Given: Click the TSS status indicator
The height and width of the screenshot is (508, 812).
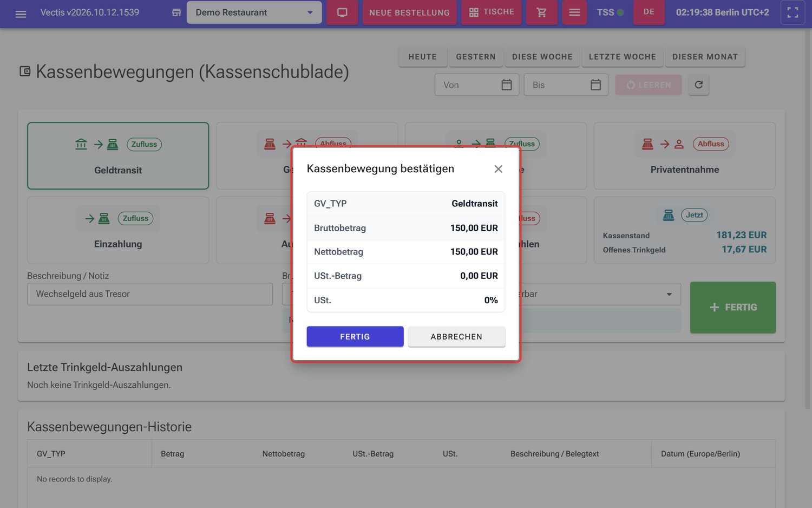Looking at the screenshot, I should 610,12.
